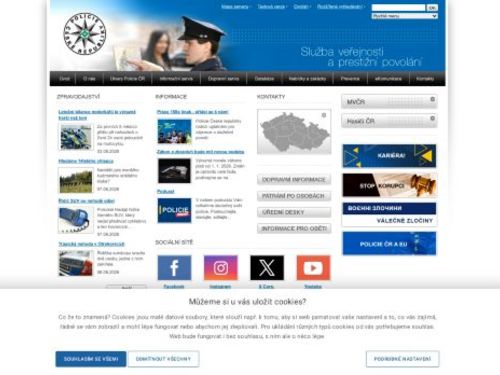Open the group photo thumbnail under Informace
This screenshot has width=500, height=375.
click(174, 132)
